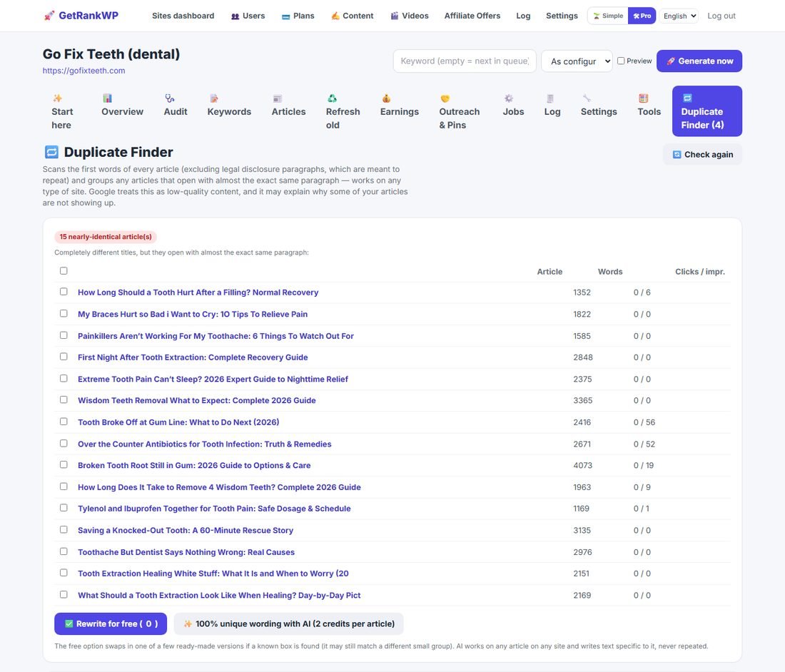
Task: Click the Users people icon in top nav
Action: [235, 16]
